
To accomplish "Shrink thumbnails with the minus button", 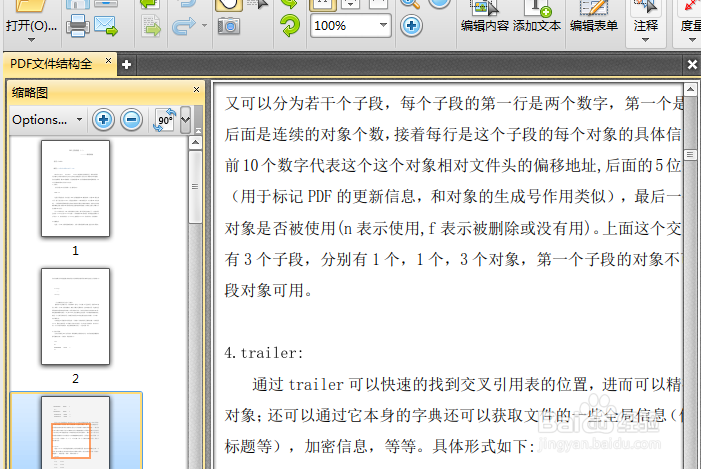I will pyautogui.click(x=131, y=120).
